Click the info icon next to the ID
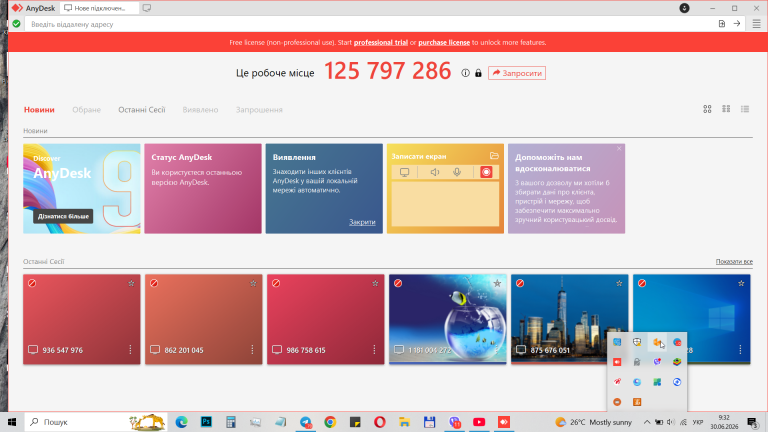 click(x=465, y=73)
